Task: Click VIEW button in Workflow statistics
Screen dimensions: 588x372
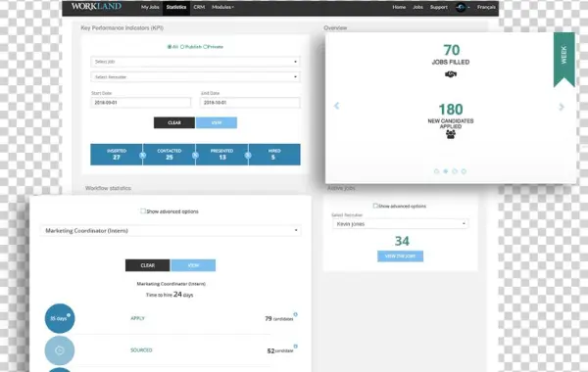Action: [193, 265]
